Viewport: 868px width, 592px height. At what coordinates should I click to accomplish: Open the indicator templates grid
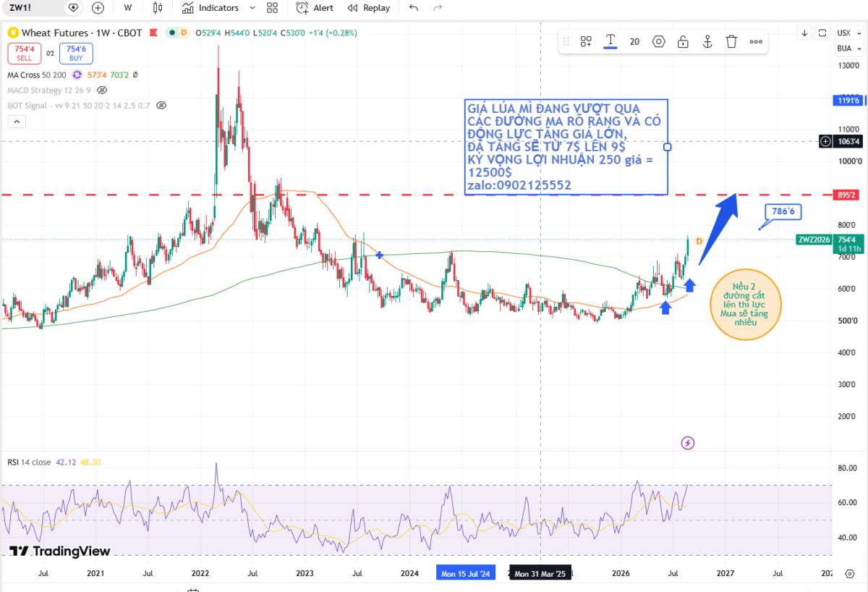pyautogui.click(x=272, y=8)
